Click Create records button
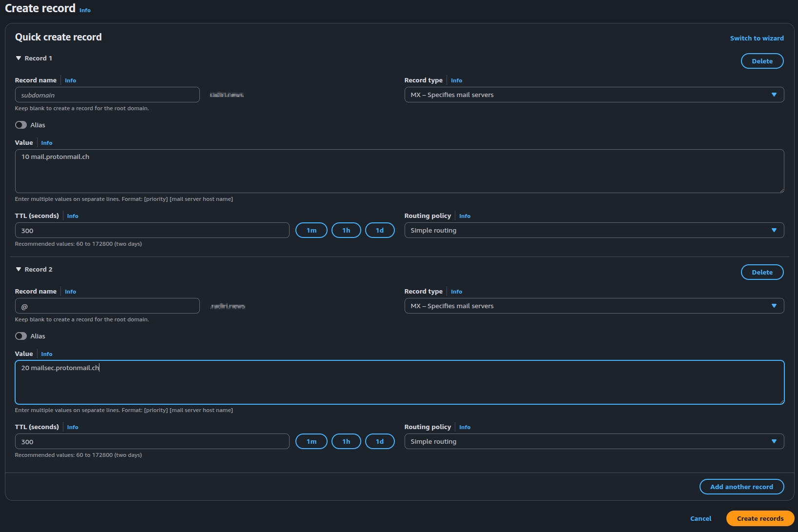The width and height of the screenshot is (798, 532). click(760, 518)
